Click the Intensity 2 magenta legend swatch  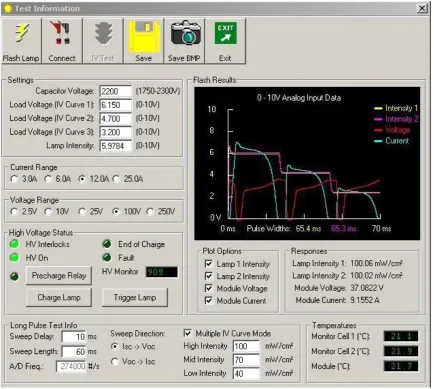(x=378, y=119)
